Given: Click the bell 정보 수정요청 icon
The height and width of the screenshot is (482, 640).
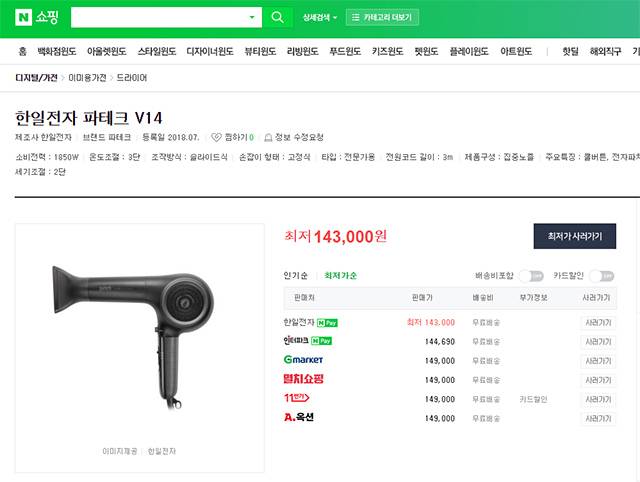Looking at the screenshot, I should point(268,138).
